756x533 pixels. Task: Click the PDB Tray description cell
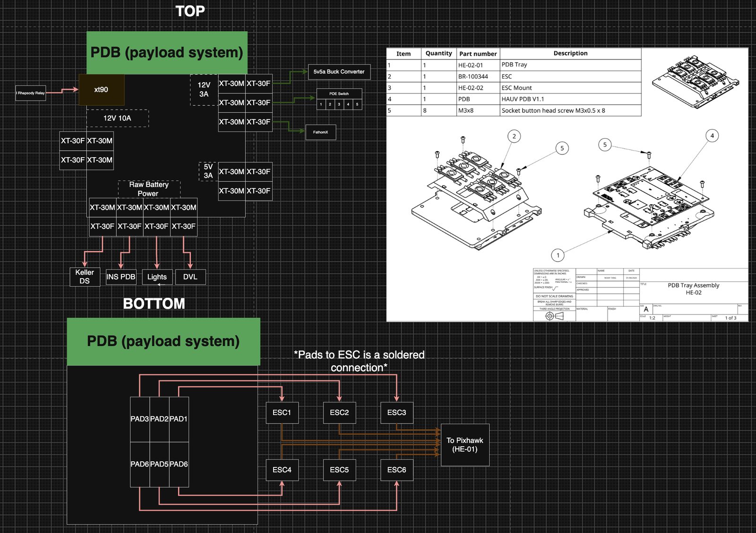(x=570, y=65)
